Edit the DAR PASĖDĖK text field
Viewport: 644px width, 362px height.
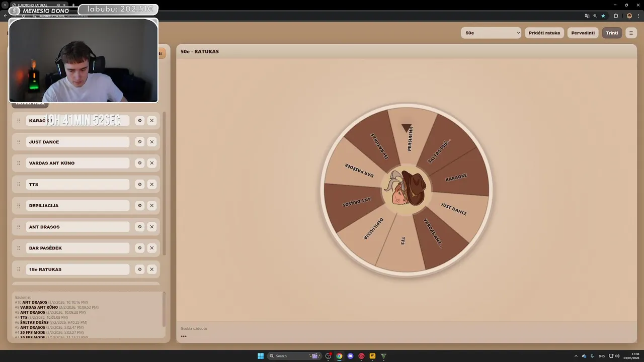coord(77,248)
